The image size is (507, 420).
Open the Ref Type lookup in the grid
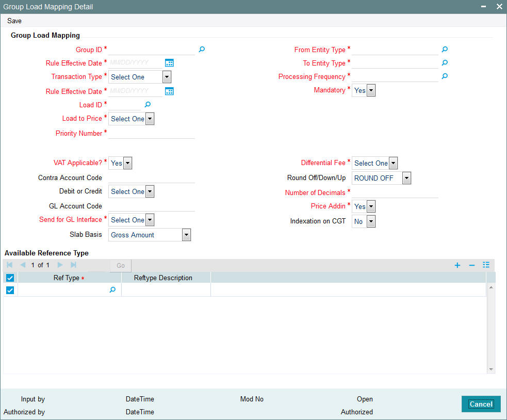(112, 290)
